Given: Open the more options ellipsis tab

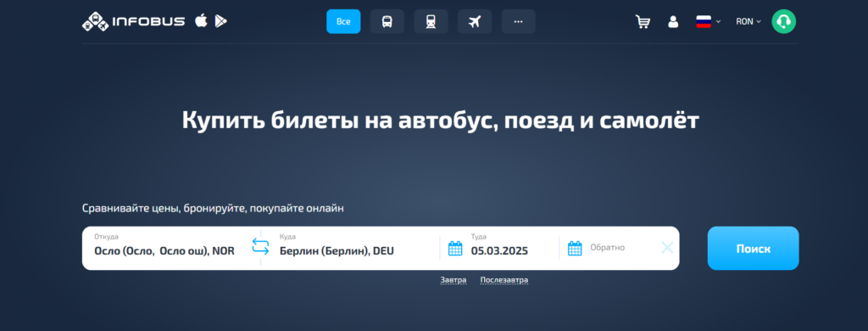Looking at the screenshot, I should [x=518, y=21].
